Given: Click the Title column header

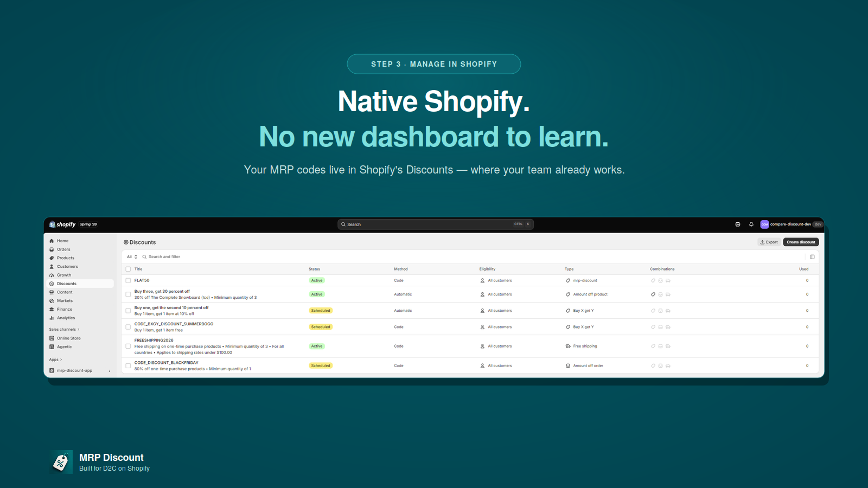Looking at the screenshot, I should click(x=138, y=269).
